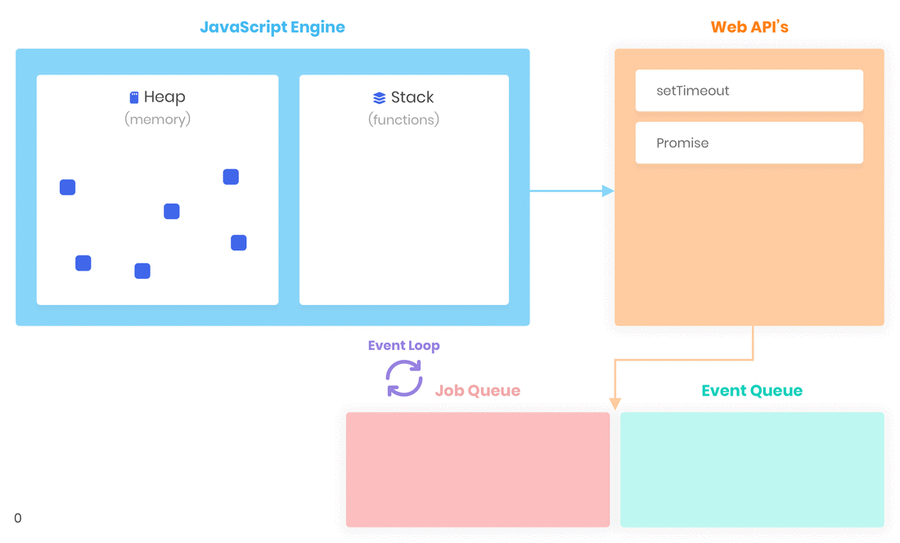Click the '(memory)' caption
900x543 pixels.
tap(157, 119)
